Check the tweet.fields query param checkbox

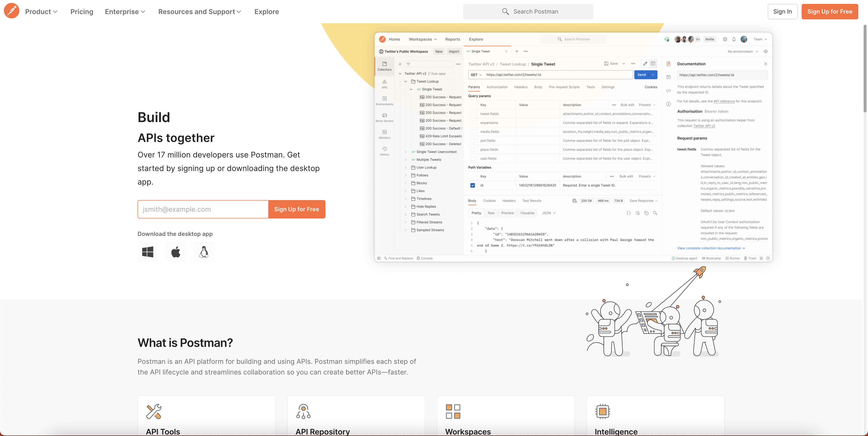(x=473, y=114)
